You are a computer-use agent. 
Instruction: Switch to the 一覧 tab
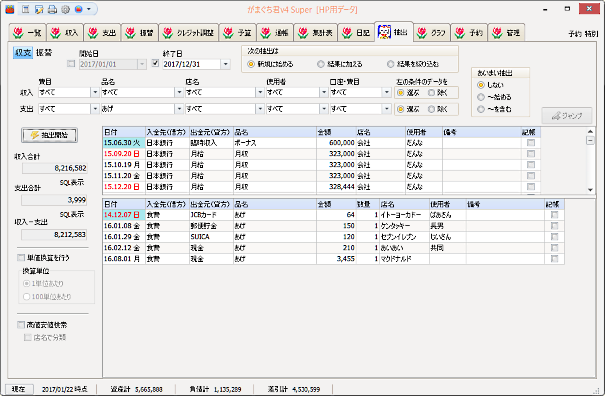coord(27,33)
